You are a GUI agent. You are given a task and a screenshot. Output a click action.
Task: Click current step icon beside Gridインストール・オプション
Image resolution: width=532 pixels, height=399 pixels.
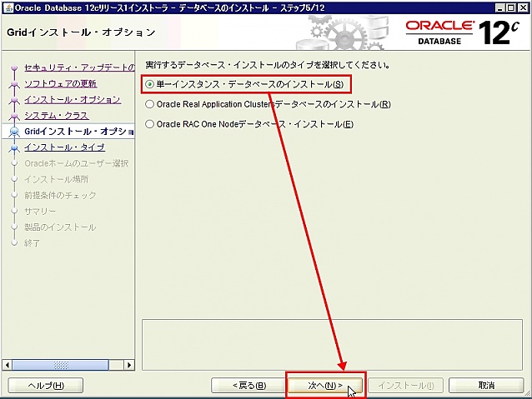click(x=14, y=132)
